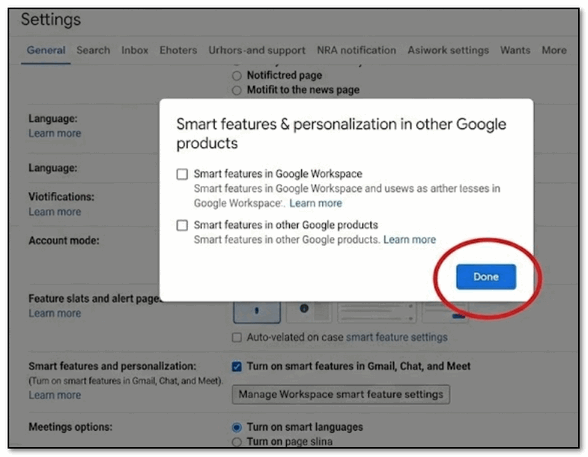This screenshot has width=588, height=457.
Task: Open the More tab
Action: pyautogui.click(x=554, y=50)
